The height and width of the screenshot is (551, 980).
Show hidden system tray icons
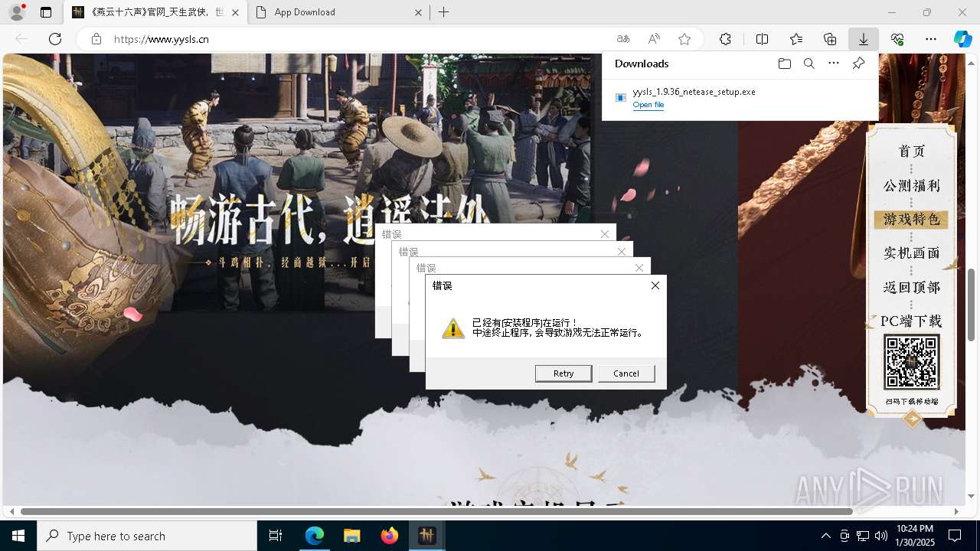click(825, 536)
